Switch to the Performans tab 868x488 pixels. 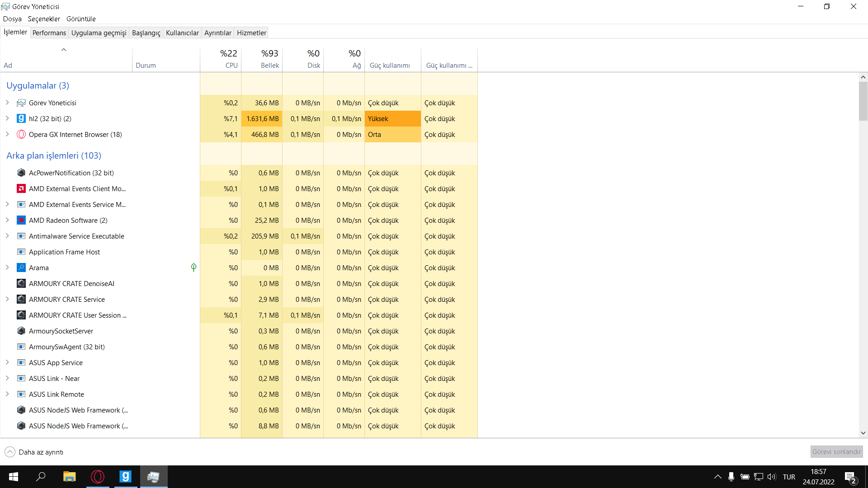point(49,33)
